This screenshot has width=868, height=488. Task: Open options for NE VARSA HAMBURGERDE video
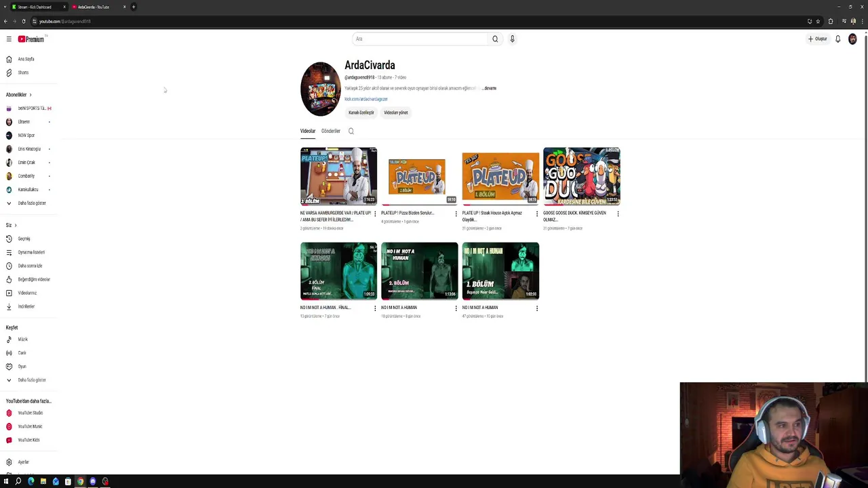375,213
